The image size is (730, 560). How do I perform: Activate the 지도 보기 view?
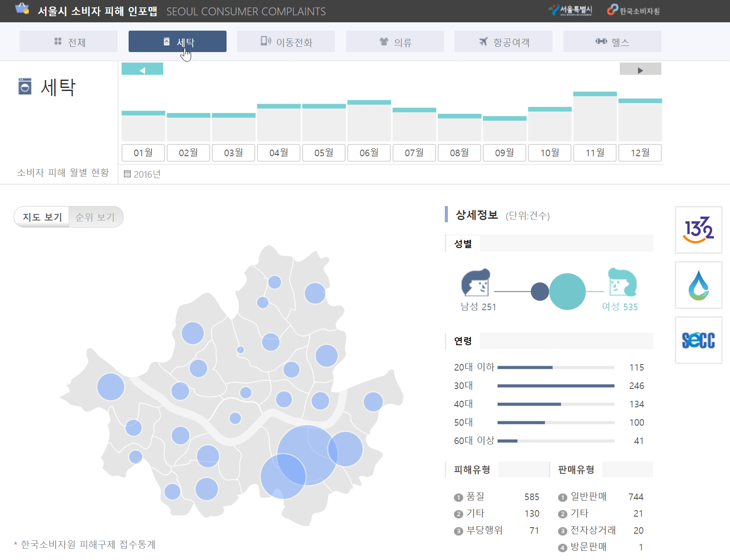42,217
